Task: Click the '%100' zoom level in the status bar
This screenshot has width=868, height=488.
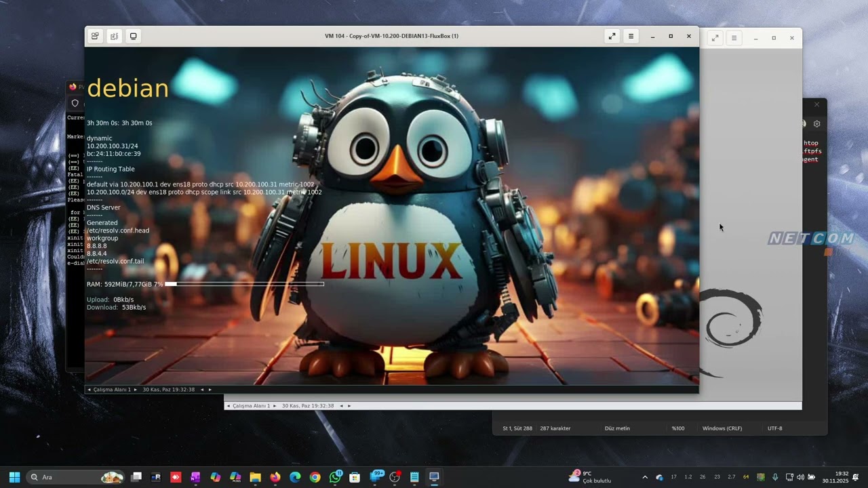Action: [678, 428]
